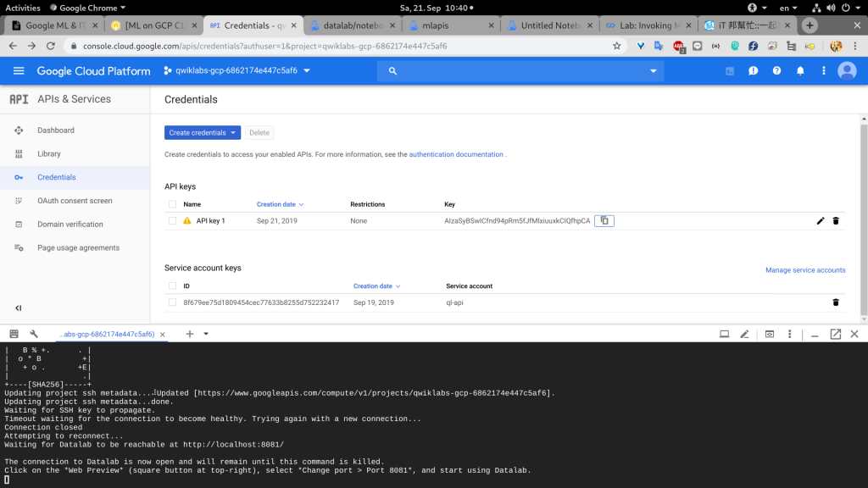Open Cloud Shell three-dot more menu

(790, 334)
